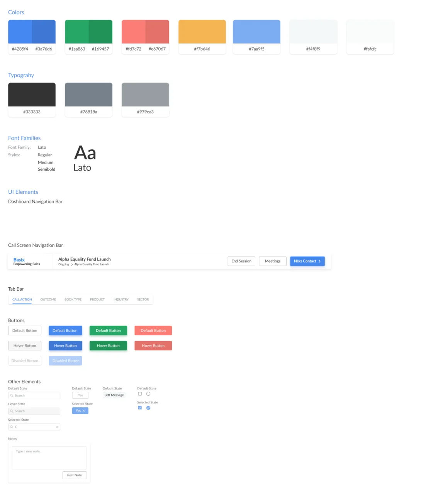448x491 pixels.
Task: Click the green Default Button
Action: click(108, 330)
